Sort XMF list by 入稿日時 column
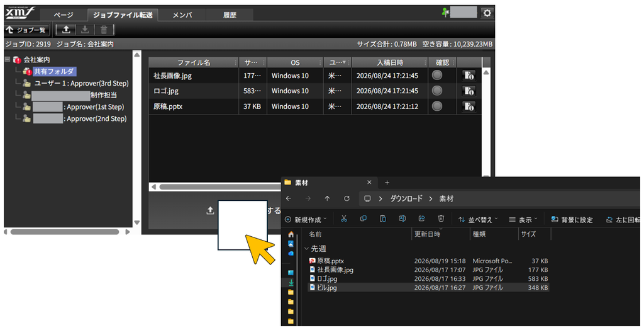This screenshot has width=644, height=330. pyautogui.click(x=390, y=62)
